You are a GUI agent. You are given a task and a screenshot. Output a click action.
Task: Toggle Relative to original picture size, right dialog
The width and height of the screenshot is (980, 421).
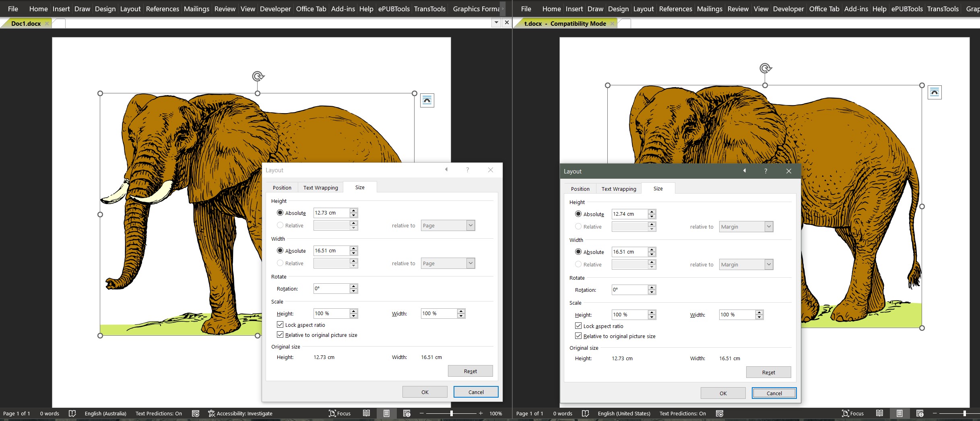point(578,336)
